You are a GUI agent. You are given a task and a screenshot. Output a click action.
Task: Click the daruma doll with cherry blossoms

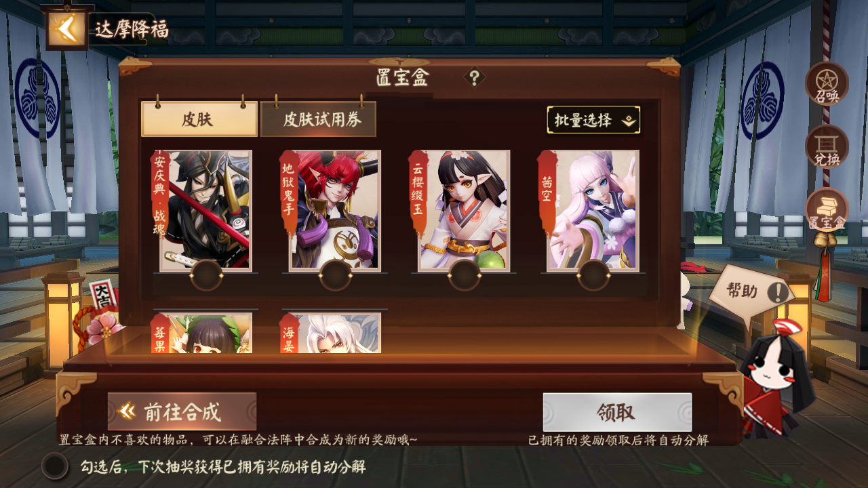(x=100, y=319)
